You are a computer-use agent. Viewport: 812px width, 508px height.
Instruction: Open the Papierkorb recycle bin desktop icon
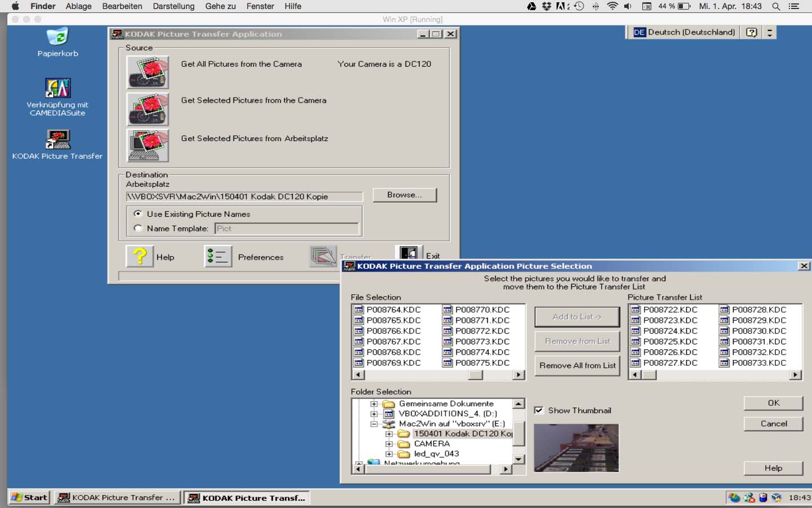click(x=58, y=37)
